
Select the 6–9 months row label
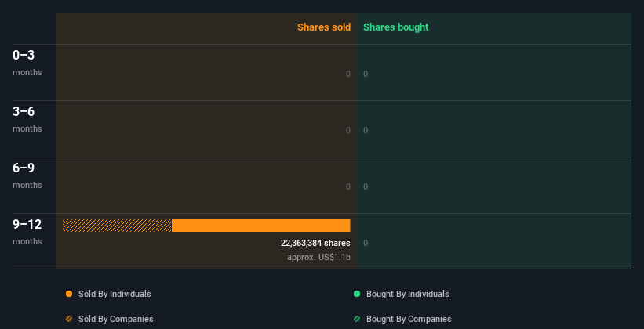coord(27,175)
